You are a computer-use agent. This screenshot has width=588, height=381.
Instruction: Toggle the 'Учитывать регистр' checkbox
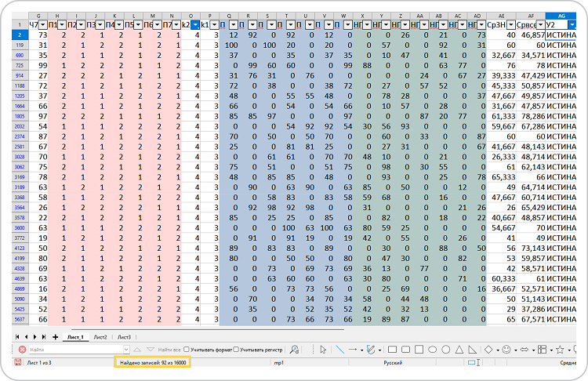pos(236,350)
